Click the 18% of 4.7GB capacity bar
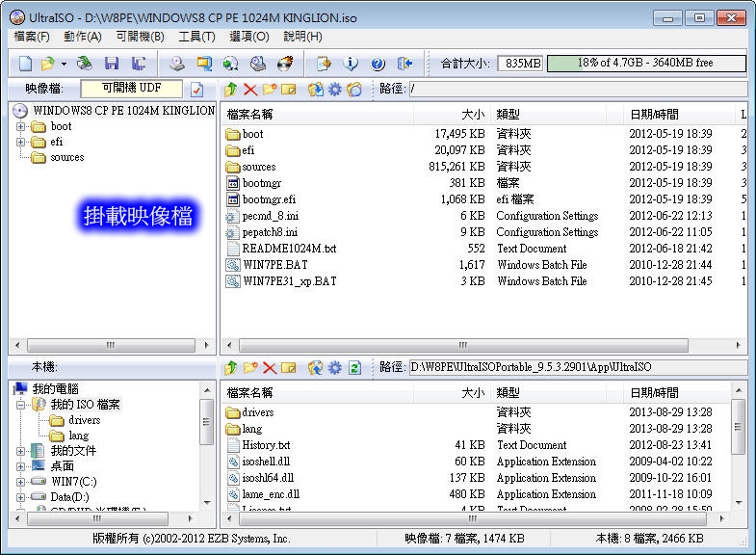756x555 pixels. click(646, 64)
